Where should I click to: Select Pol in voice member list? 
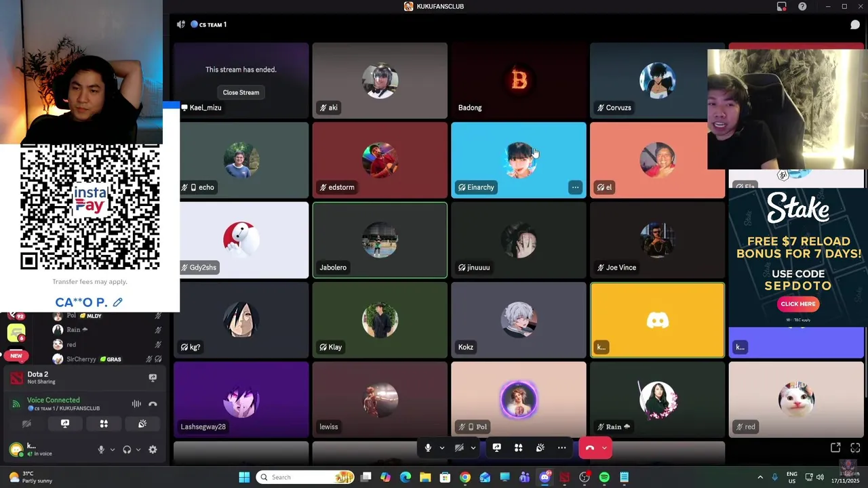pos(106,316)
